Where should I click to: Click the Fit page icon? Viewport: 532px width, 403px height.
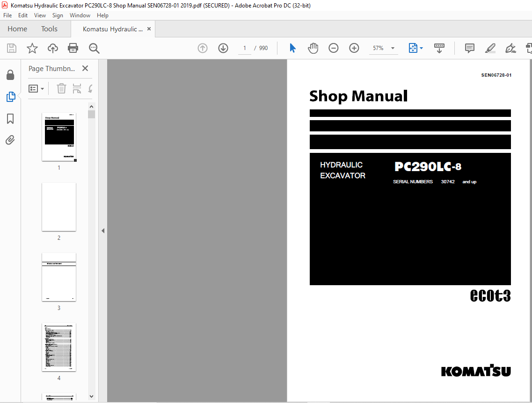(413, 48)
